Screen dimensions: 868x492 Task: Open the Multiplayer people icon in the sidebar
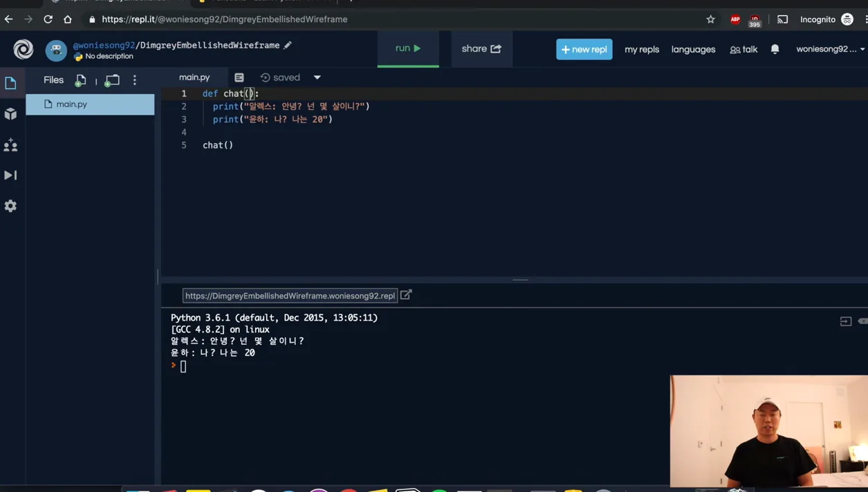(10, 144)
